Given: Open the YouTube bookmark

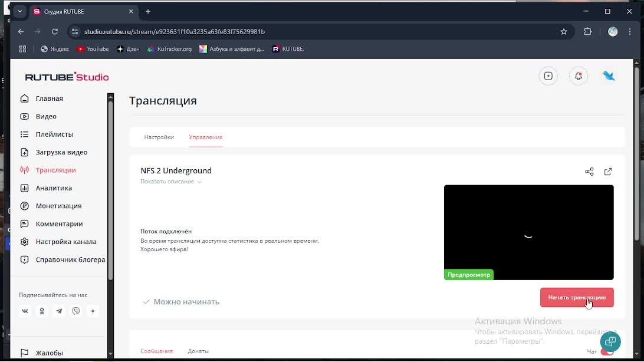Looking at the screenshot, I should click(x=93, y=49).
